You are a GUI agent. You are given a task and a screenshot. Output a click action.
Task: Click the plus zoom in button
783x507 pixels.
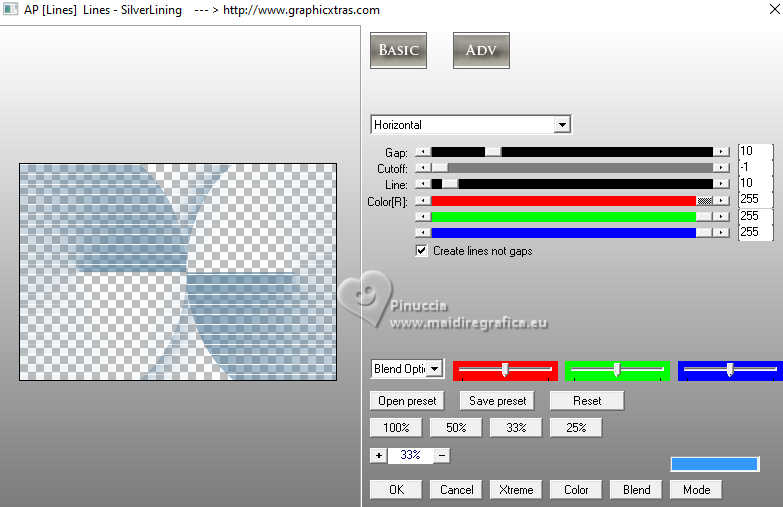(x=379, y=455)
